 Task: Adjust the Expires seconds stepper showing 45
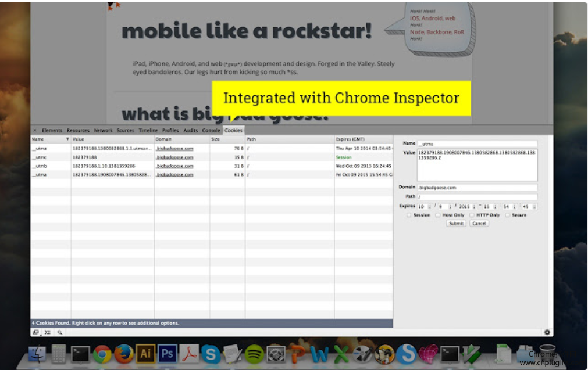pyautogui.click(x=534, y=207)
